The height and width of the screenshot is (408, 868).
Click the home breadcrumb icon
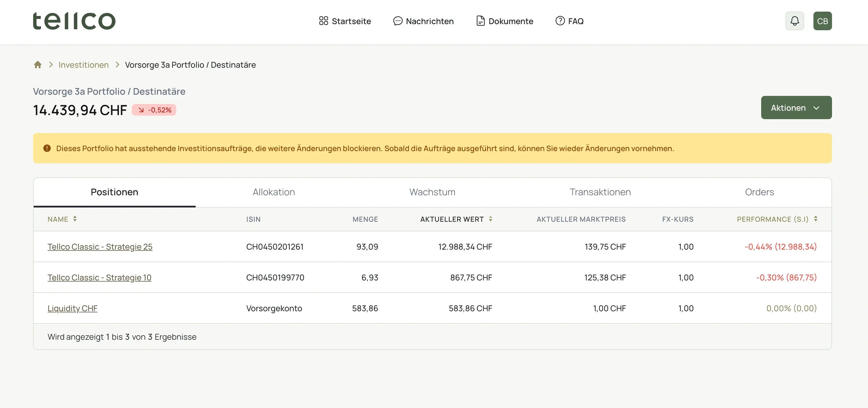(38, 65)
